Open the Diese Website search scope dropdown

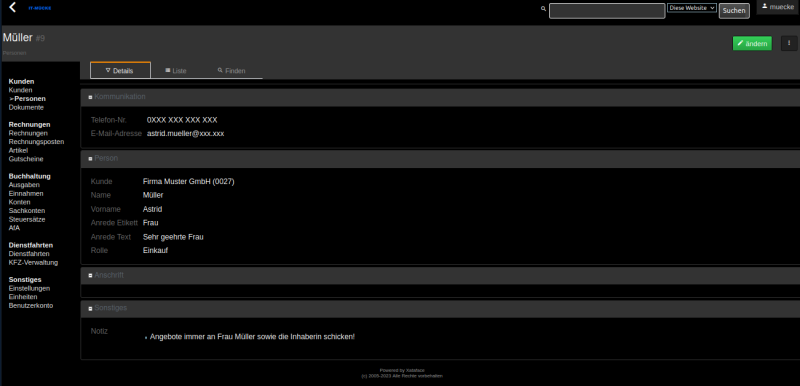(x=692, y=8)
